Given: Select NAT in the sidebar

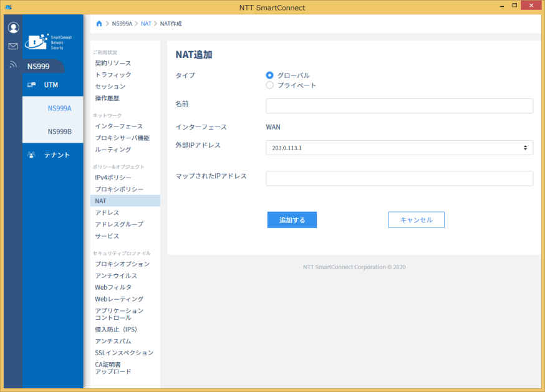Looking at the screenshot, I should tap(125, 201).
